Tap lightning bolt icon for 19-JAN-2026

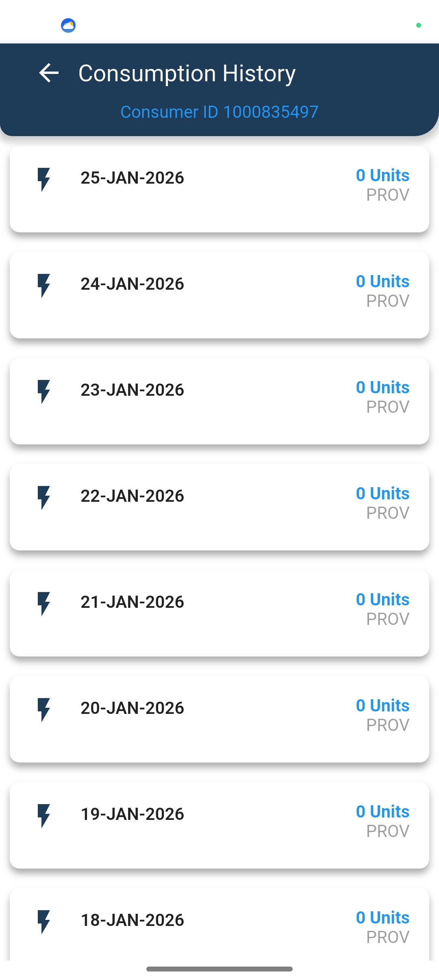click(43, 815)
